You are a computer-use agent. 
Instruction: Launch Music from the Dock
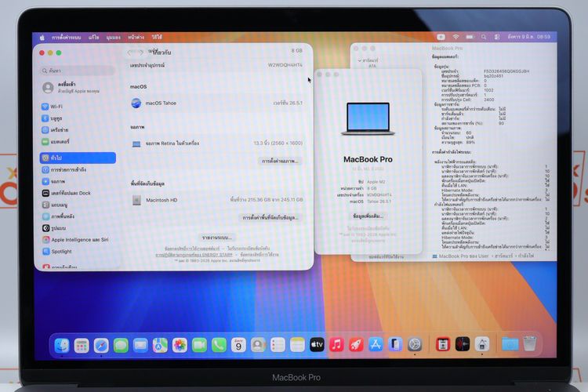pyautogui.click(x=337, y=344)
